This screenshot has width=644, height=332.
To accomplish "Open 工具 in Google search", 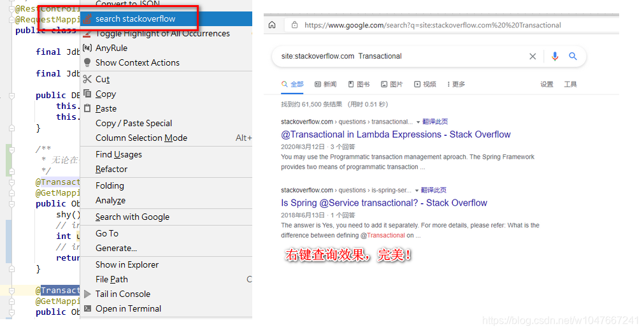I will pyautogui.click(x=570, y=84).
